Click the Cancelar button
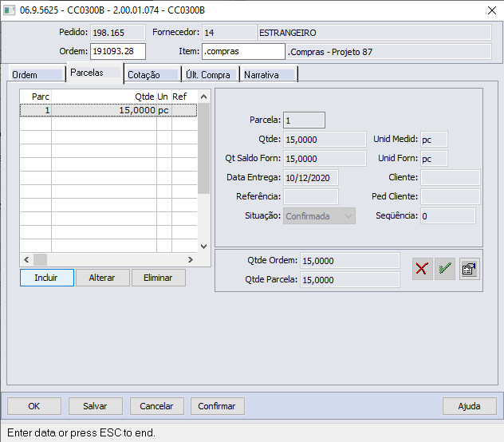 157,406
